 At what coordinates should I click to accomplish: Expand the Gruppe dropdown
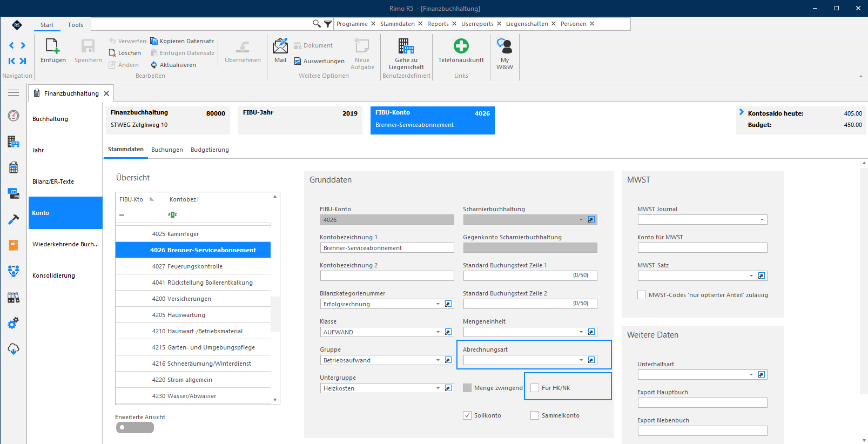pos(438,360)
